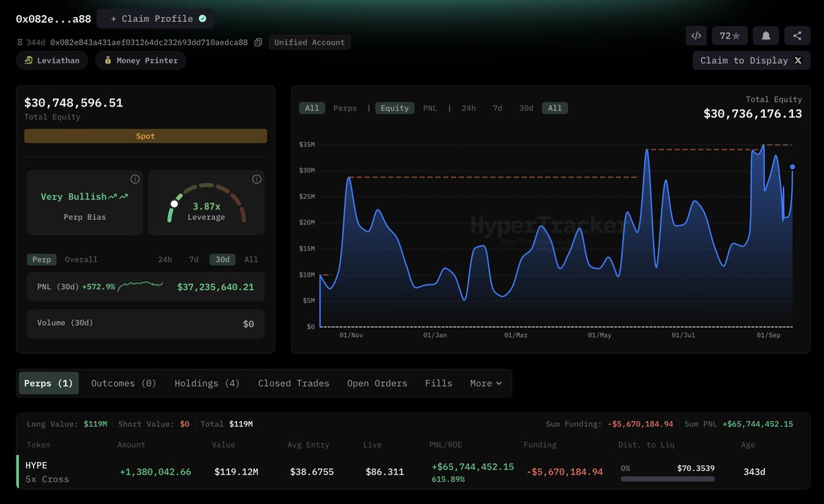Sort by the Amount column header
This screenshot has height=504, width=824.
(131, 444)
